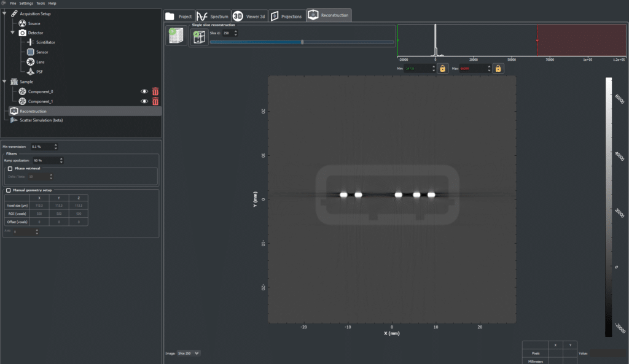
Task: Collapse the Detector tree node
Action: [12, 33]
